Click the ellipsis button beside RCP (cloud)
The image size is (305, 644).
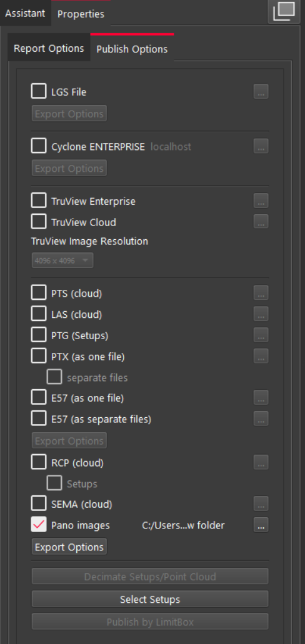click(x=261, y=462)
